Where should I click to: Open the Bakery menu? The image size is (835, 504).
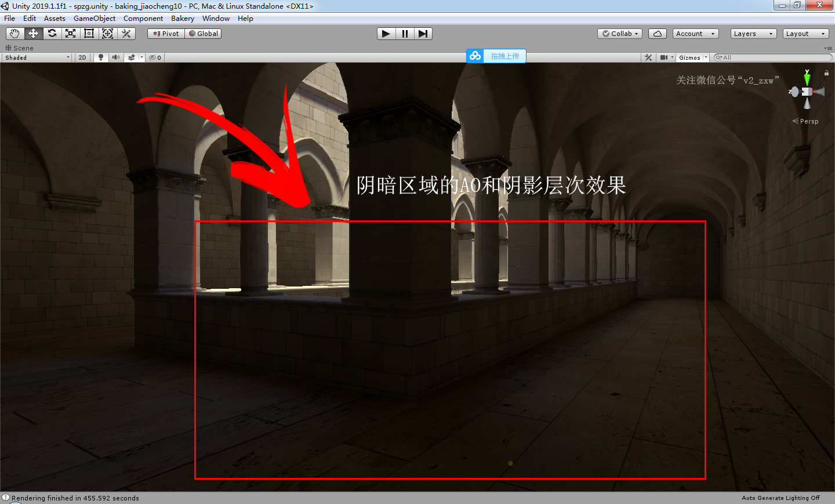(x=183, y=19)
